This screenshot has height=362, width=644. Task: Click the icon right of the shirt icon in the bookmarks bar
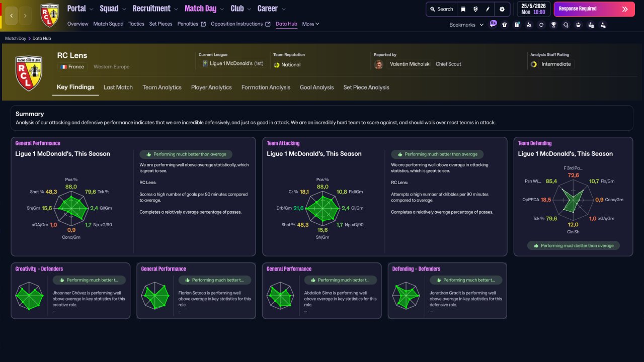point(517,25)
